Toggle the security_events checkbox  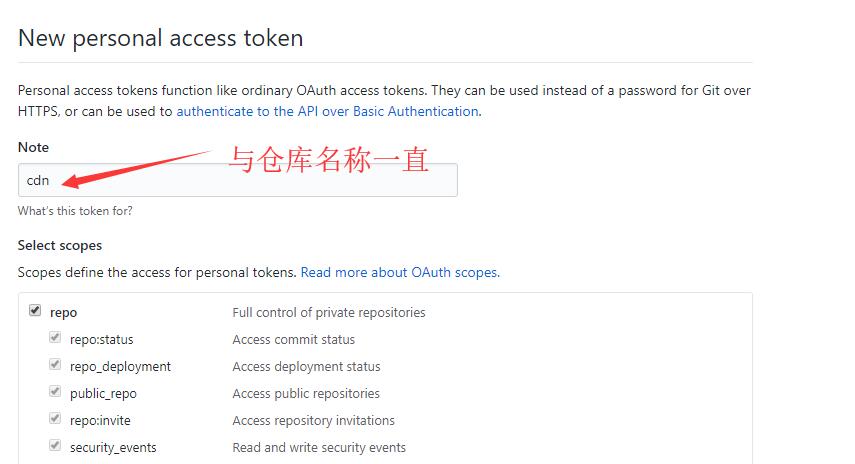point(56,446)
